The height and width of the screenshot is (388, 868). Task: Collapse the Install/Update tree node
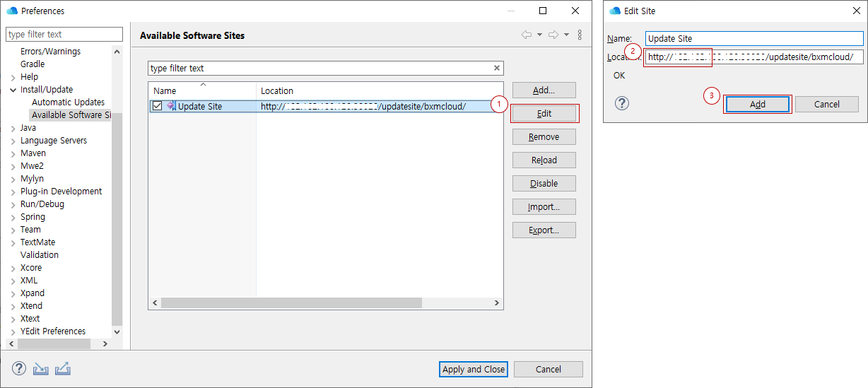coord(13,90)
